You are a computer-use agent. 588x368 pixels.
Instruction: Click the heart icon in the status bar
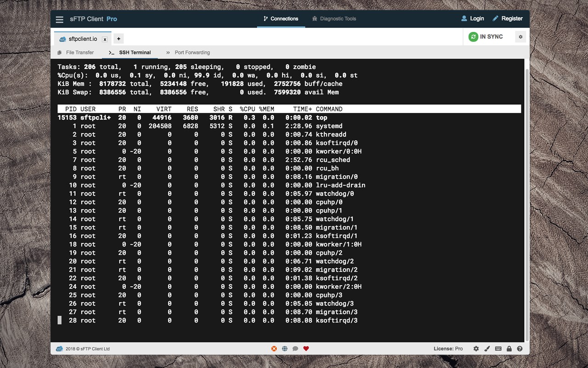pos(306,348)
